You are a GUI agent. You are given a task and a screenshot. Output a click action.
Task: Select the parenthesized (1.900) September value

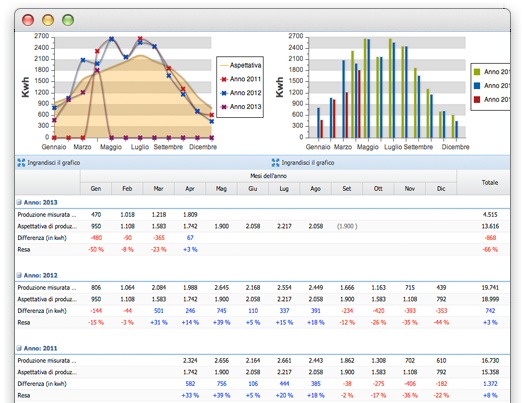point(347,226)
